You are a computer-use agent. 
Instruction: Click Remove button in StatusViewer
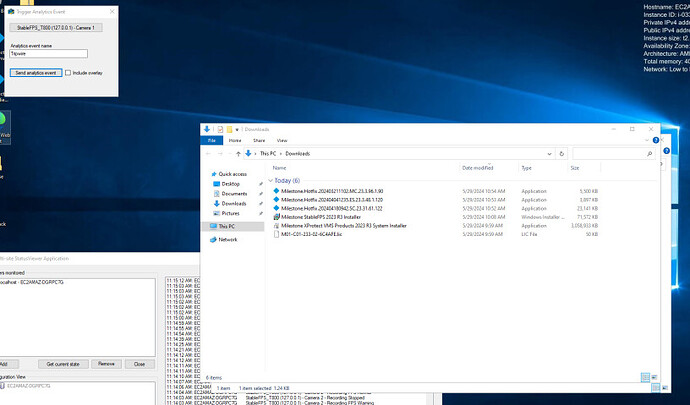(106, 364)
